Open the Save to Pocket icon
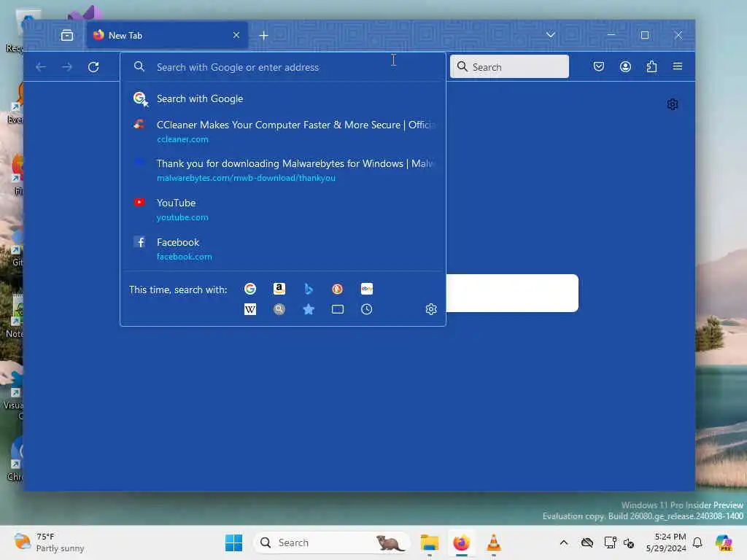 599,66
